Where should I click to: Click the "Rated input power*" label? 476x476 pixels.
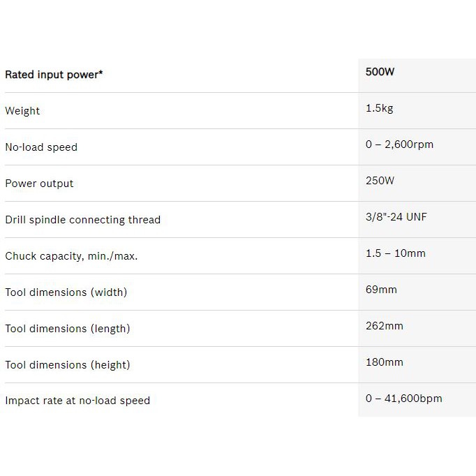54,75
